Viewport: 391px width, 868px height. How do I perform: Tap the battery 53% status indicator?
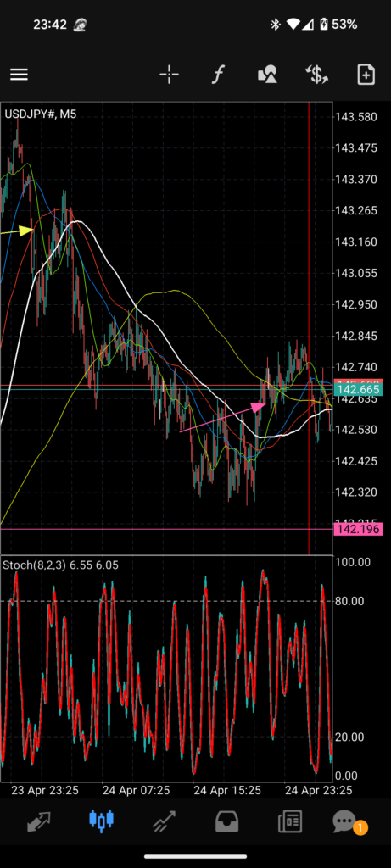coord(338,25)
